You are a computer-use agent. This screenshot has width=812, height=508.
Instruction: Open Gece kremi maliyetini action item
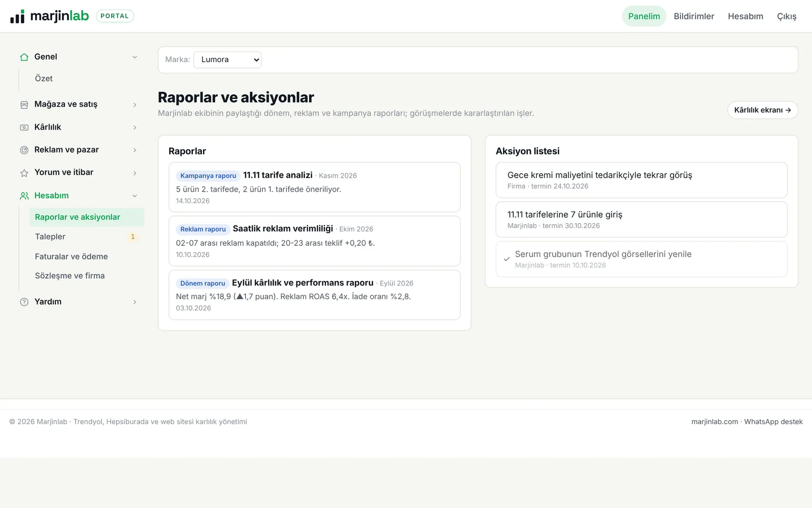tap(641, 180)
